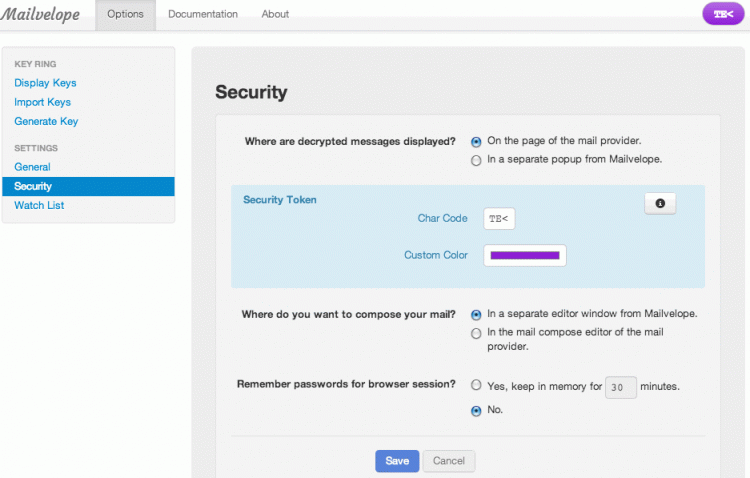The width and height of the screenshot is (750, 478).
Task: Select 'No' for remembering passwords
Action: 476,410
